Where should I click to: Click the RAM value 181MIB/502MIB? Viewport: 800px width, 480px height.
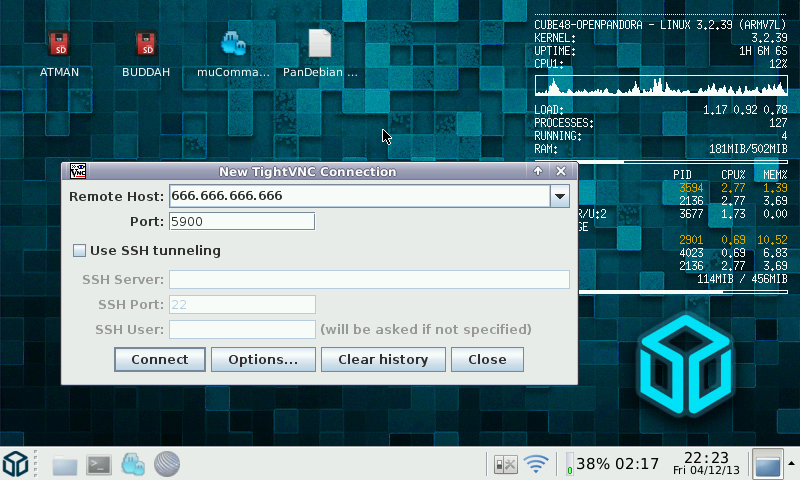[748, 149]
